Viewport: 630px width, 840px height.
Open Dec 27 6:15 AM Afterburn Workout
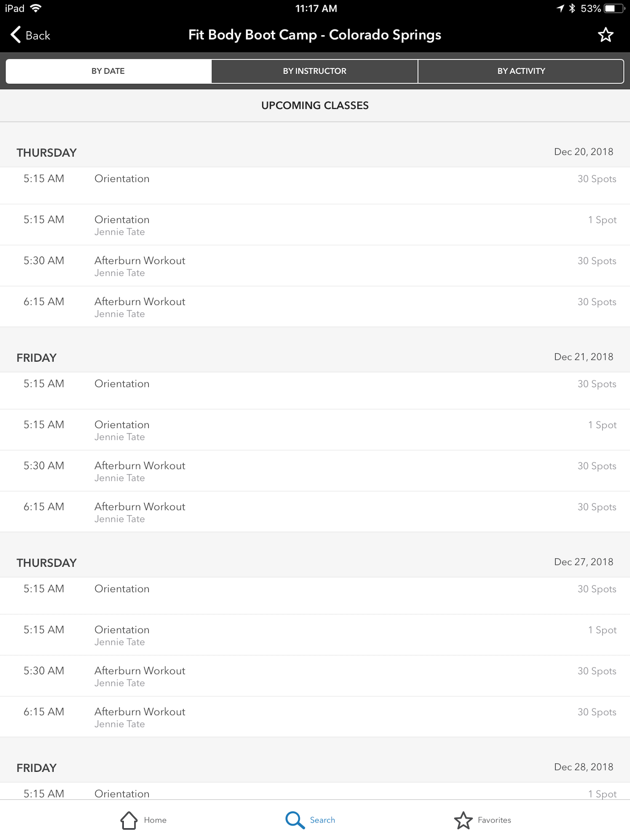(315, 717)
